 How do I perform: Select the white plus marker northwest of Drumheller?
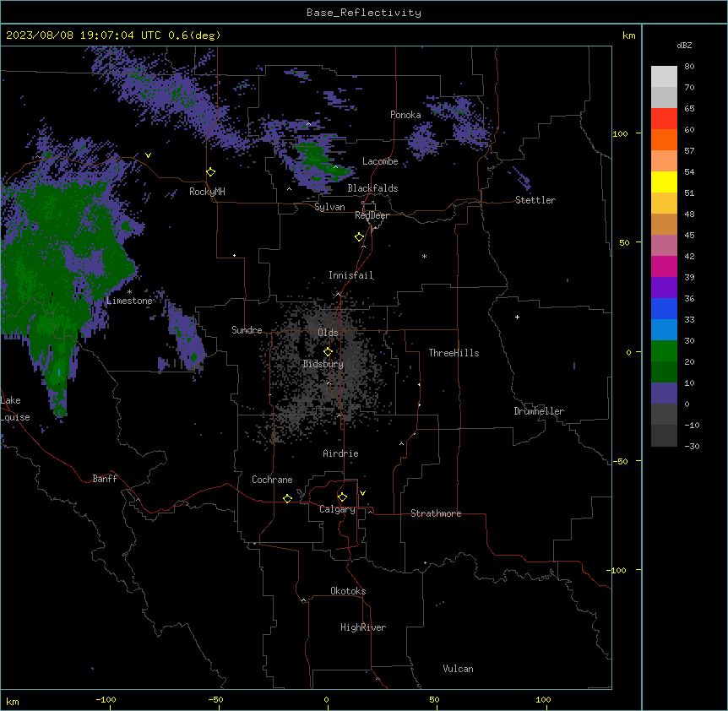coord(517,317)
